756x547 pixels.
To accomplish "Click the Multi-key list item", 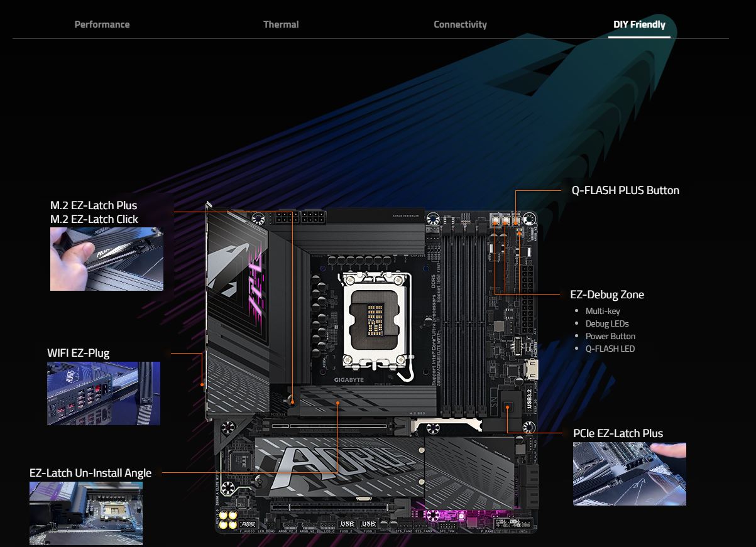I will tap(603, 311).
